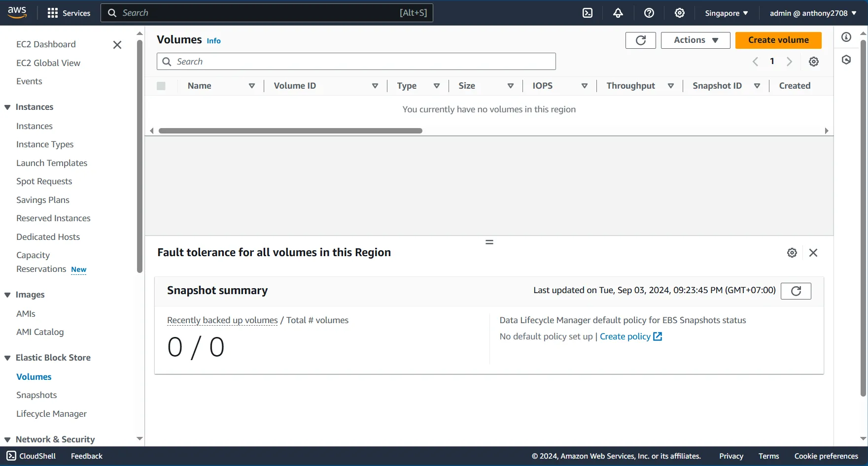Sort by Type column arrow

pos(437,86)
